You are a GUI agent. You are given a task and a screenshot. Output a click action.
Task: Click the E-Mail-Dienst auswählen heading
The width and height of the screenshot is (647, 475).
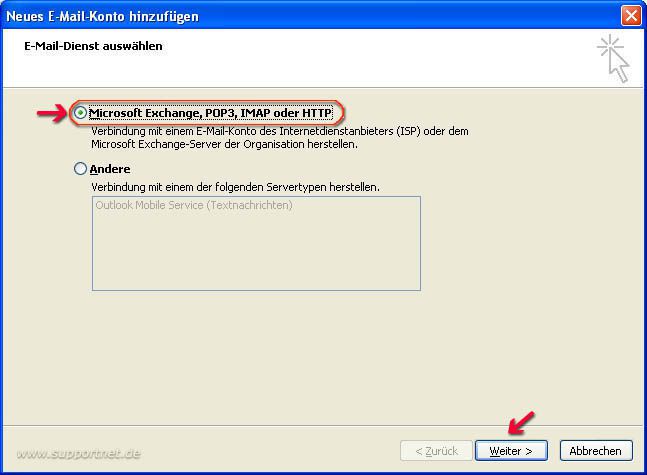pos(93,46)
